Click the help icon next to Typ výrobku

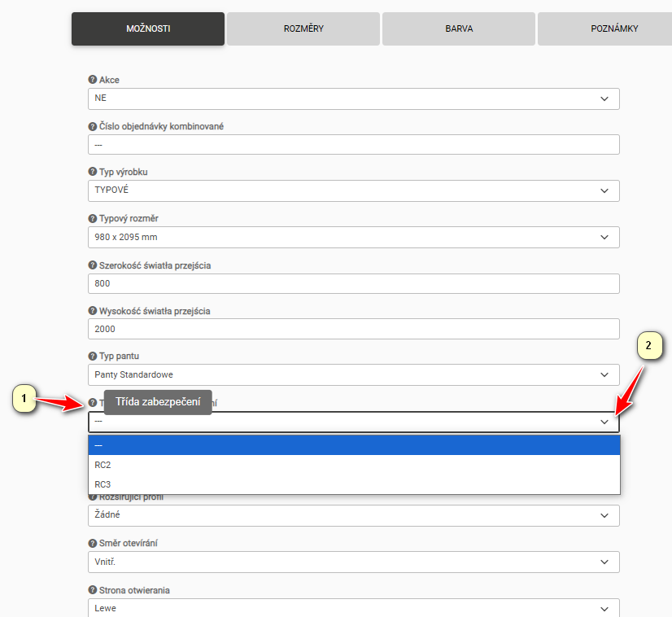[92, 173]
